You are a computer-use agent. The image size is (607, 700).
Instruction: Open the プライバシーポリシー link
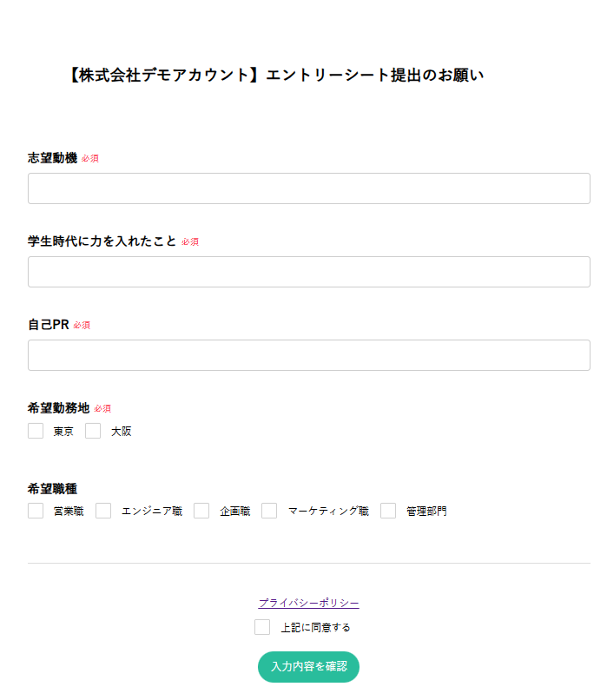(x=308, y=603)
